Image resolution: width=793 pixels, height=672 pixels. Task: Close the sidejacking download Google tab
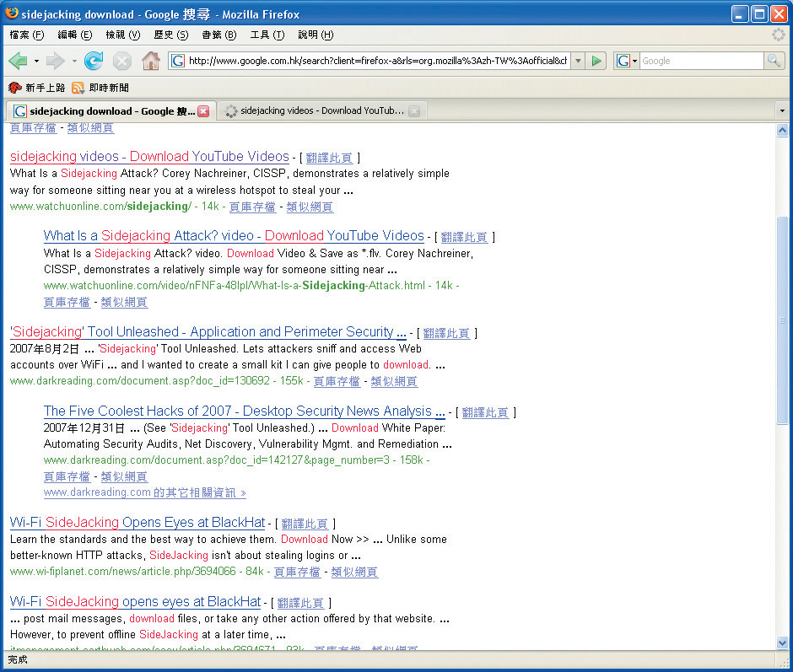point(203,111)
